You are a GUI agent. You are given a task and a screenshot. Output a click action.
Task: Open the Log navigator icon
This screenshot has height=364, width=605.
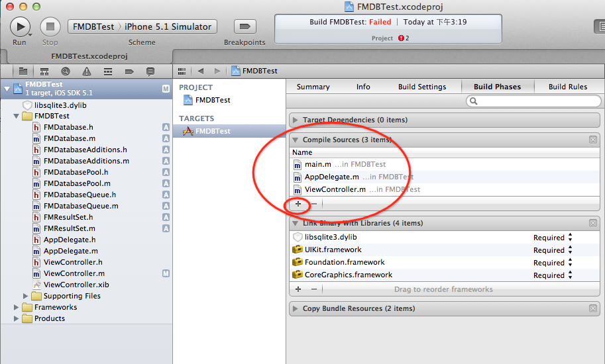[150, 71]
